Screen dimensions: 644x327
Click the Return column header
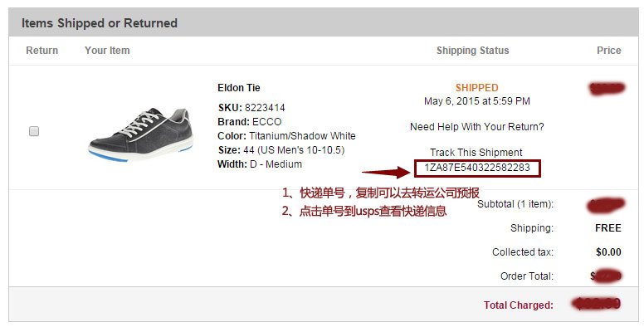41,51
